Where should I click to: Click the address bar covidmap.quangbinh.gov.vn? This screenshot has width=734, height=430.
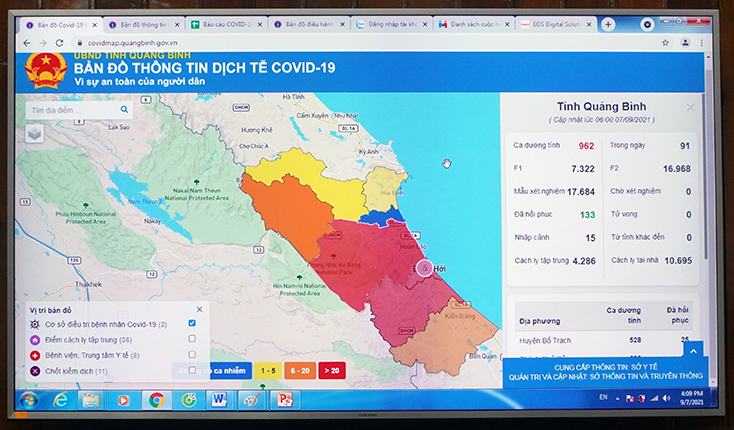point(133,43)
